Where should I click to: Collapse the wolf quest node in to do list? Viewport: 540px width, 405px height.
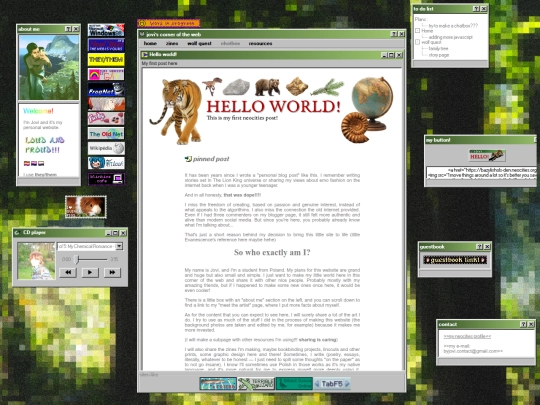417,42
